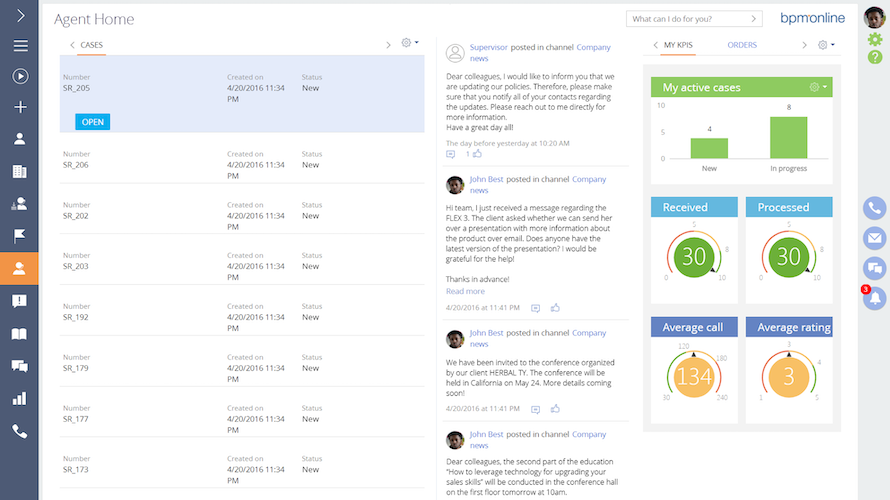The image size is (890, 500).
Task: Open the Knowledge base book icon
Action: (x=20, y=334)
